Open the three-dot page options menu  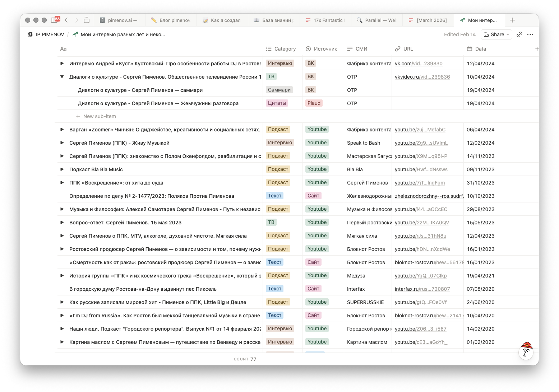[530, 34]
